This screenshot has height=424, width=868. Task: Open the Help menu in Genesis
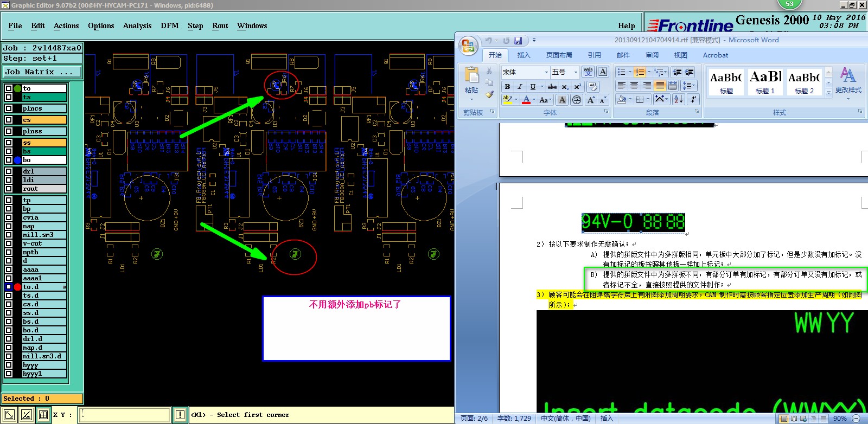pyautogui.click(x=627, y=25)
